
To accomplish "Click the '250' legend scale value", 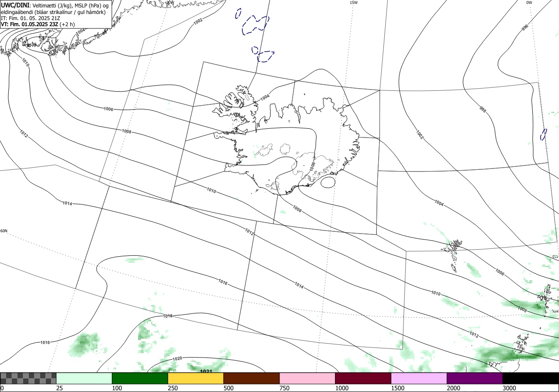I will pos(173,388).
